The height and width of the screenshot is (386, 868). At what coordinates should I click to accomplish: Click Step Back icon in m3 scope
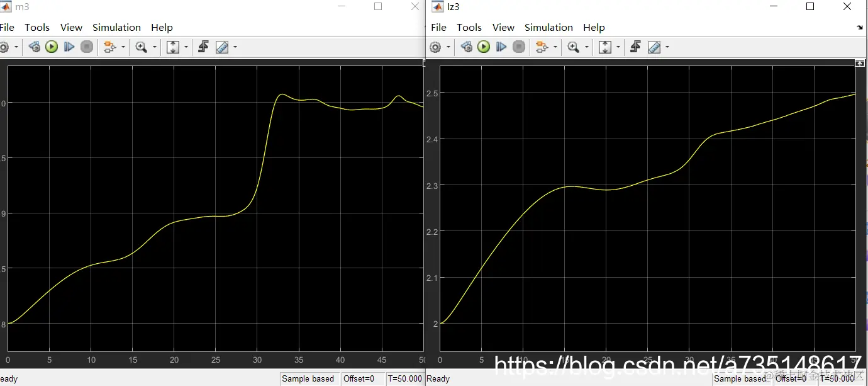35,47
